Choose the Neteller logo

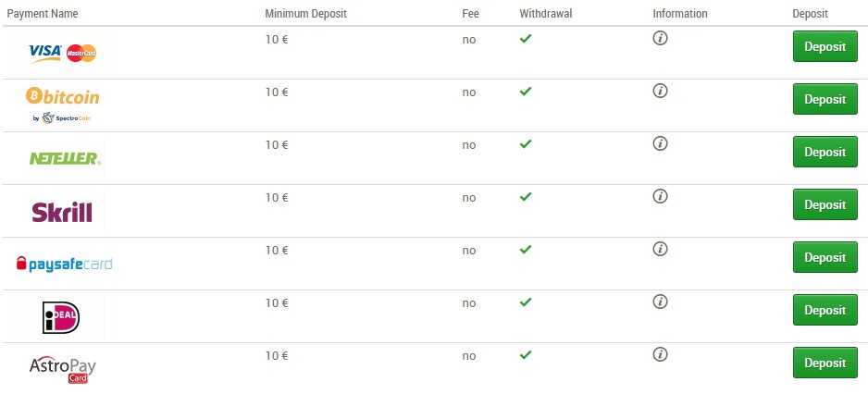65,159
